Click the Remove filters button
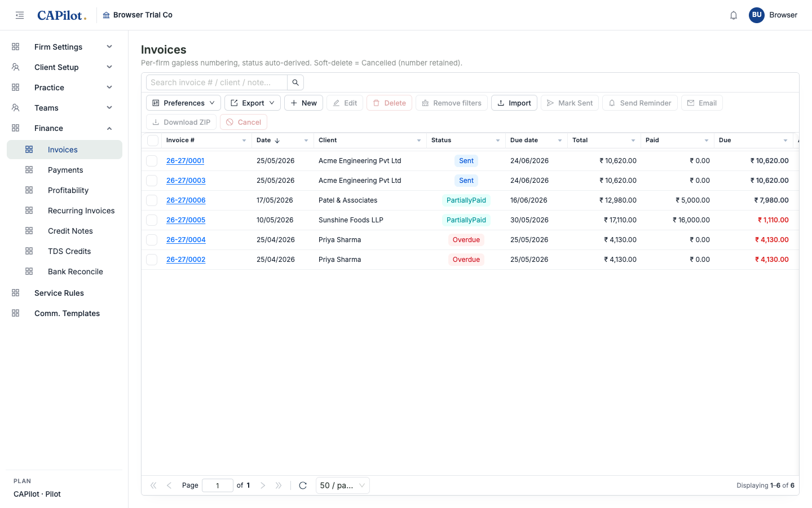Viewport: 812px width, 508px height. [x=452, y=103]
